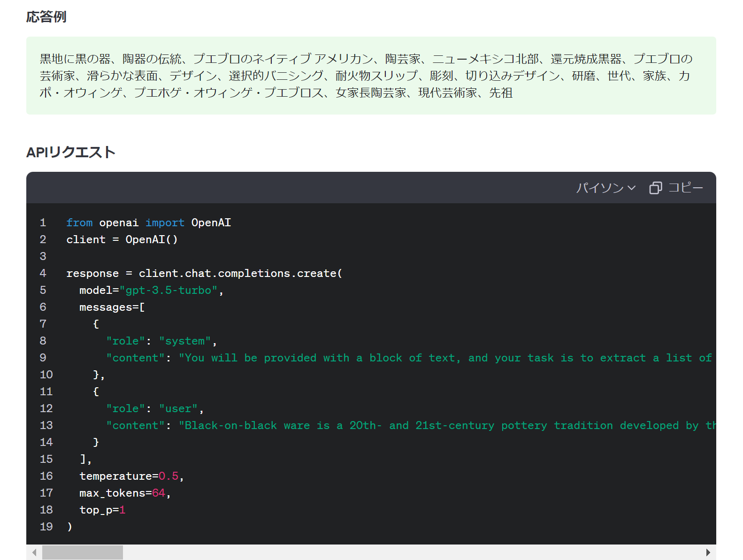
Task: Click the 応答例 heading
Action: [46, 17]
